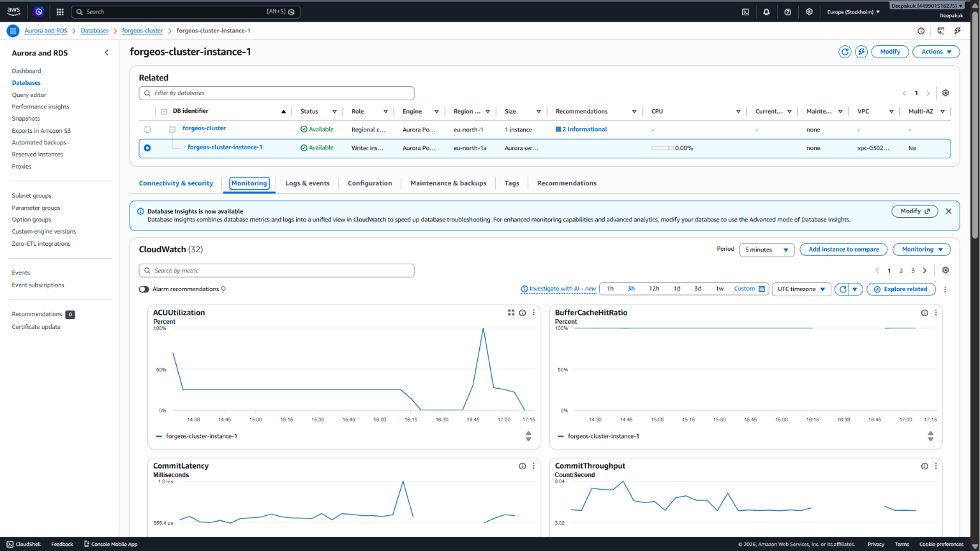Image resolution: width=980 pixels, height=551 pixels.
Task: Select the forgeos-cluster radio button
Action: point(147,130)
